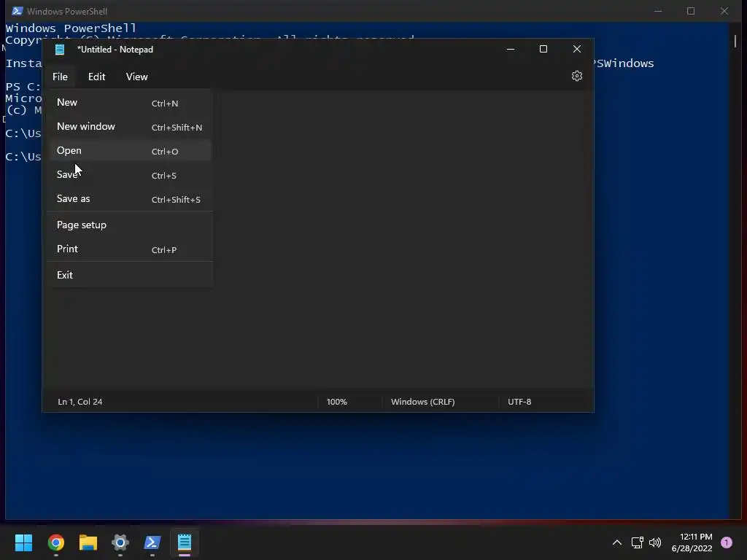747x560 pixels.
Task: Click Windows (CRLF) line ending status
Action: pos(423,402)
